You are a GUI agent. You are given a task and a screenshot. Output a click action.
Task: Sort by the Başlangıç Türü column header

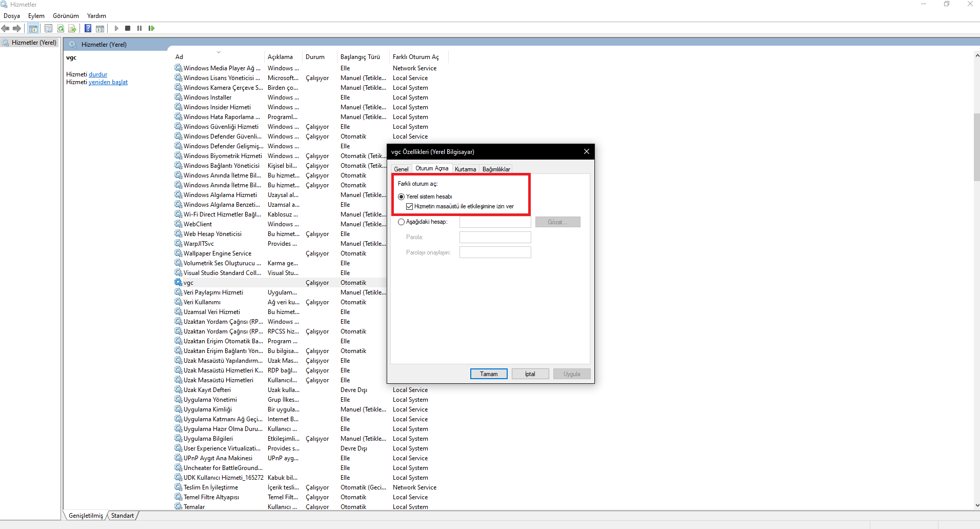[x=364, y=57]
